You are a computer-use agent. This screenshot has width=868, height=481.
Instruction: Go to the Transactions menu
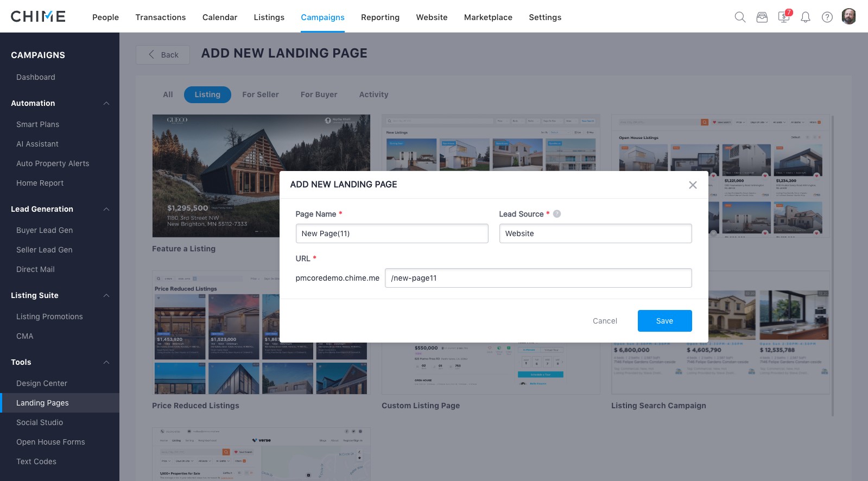coord(161,17)
